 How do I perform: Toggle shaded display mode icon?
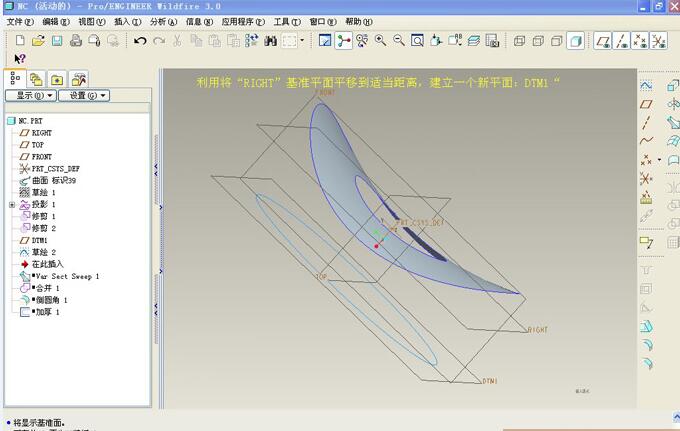tap(576, 41)
